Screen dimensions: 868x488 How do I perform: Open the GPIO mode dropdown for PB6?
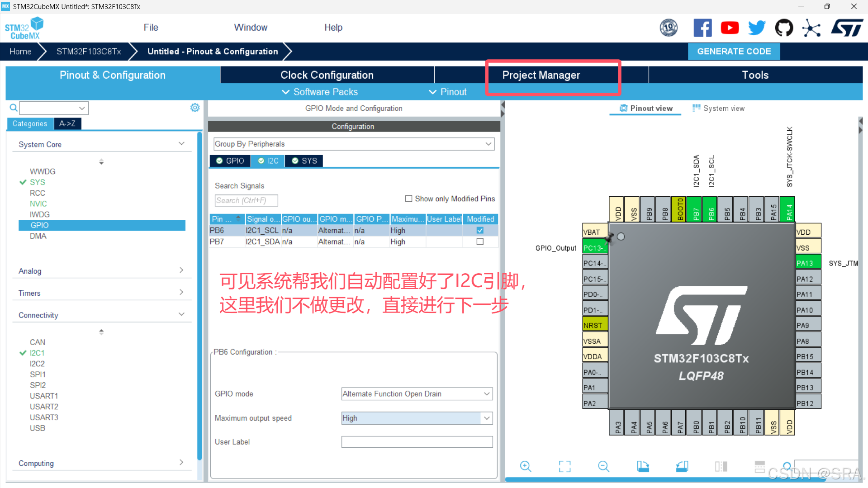click(x=486, y=393)
